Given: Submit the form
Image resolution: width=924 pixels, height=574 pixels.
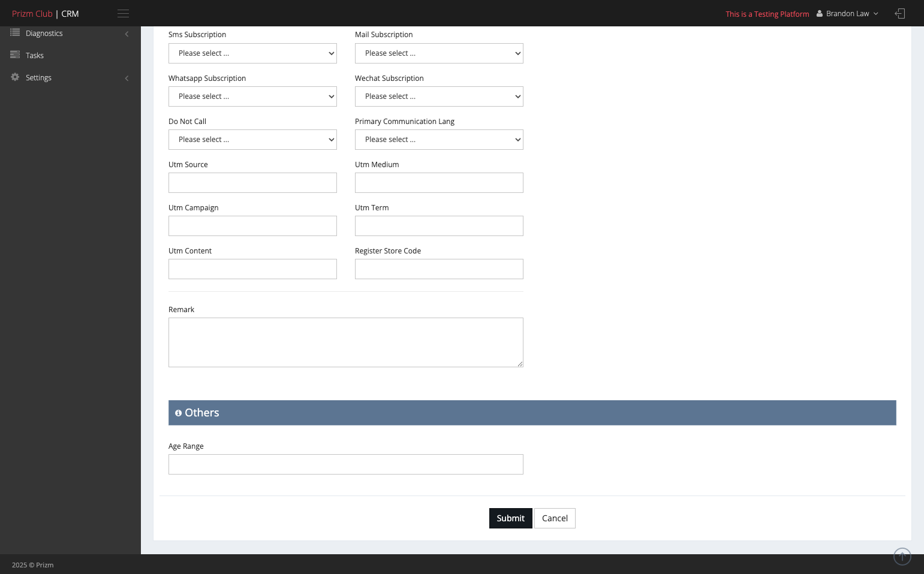Looking at the screenshot, I should click(510, 518).
